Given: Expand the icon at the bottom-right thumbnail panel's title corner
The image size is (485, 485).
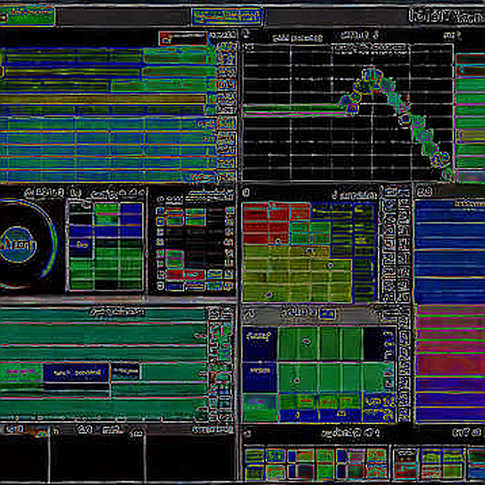Looking at the screenshot, I should click(247, 434).
